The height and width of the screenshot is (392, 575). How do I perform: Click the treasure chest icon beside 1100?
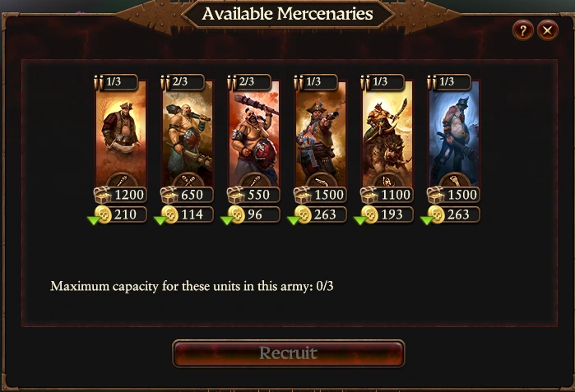pos(369,195)
